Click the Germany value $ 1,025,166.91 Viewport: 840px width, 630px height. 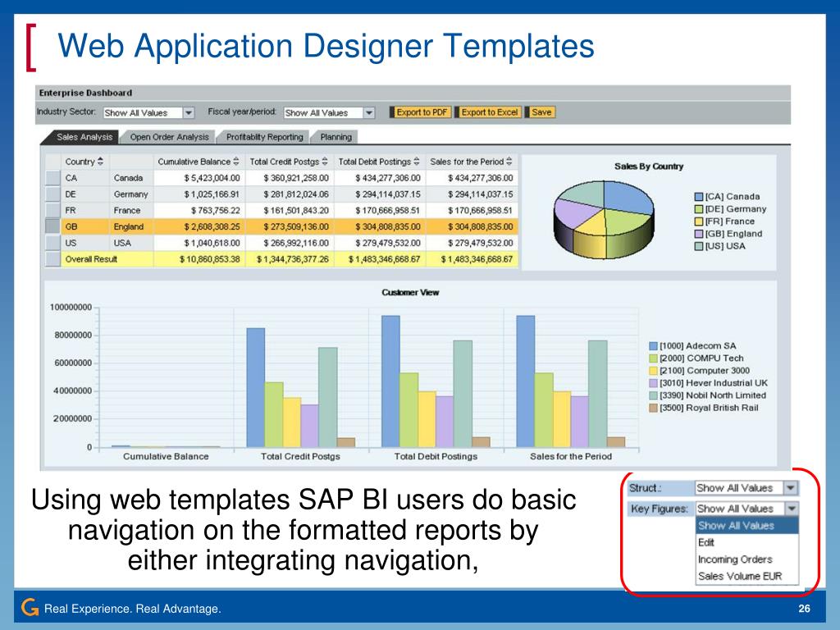tap(212, 194)
